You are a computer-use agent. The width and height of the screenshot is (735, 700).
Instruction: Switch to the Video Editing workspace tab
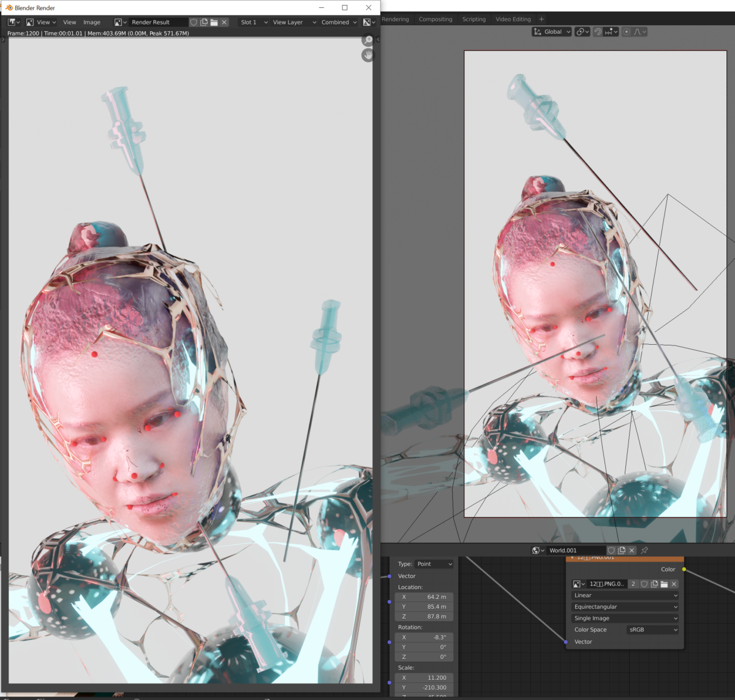point(513,19)
